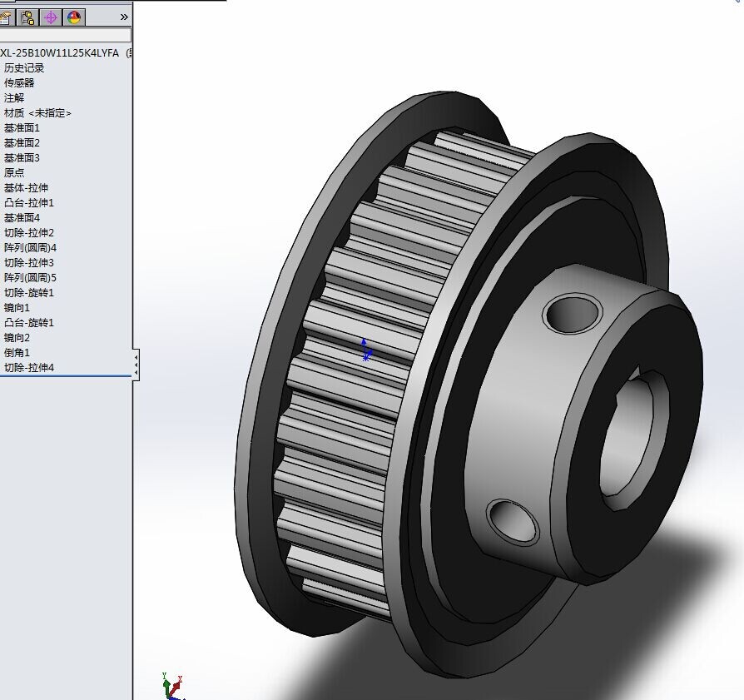Select 材质 <未指定> entry
744x700 pixels.
pos(38,113)
